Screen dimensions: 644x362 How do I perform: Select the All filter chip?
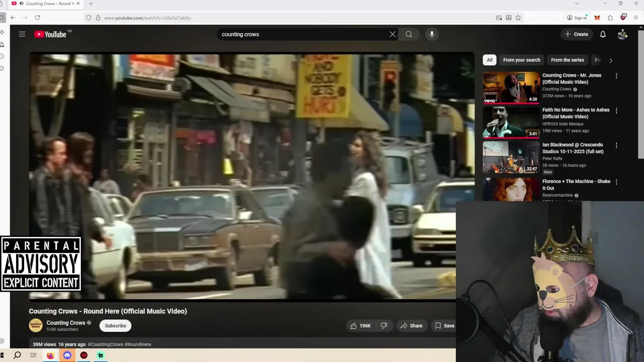tap(490, 60)
